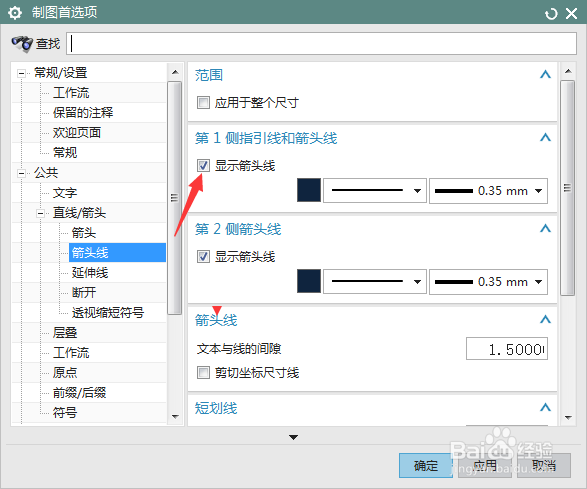Click tree panel scroll down arrow
The image size is (587, 489).
175,416
